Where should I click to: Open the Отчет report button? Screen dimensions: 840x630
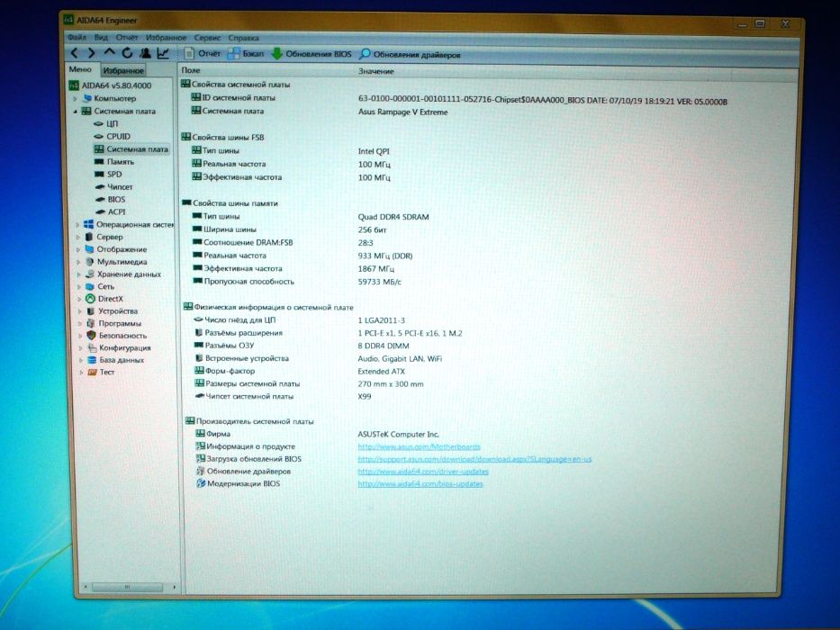[x=202, y=54]
